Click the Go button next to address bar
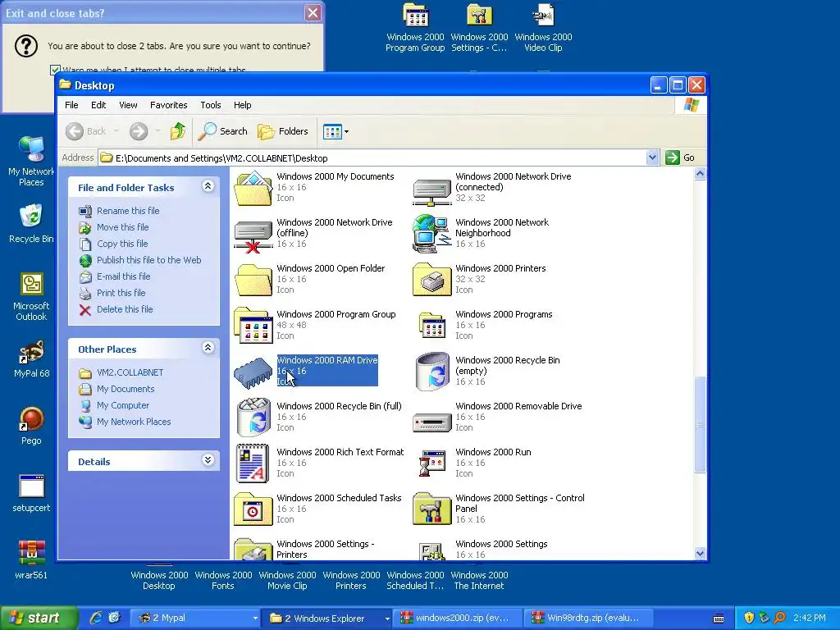840x630 pixels. coord(680,157)
